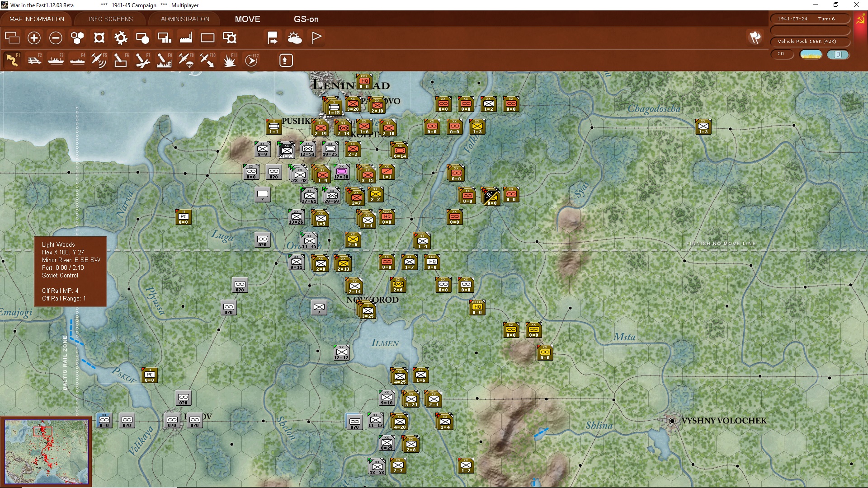868x488 pixels.
Task: Click the end turn flag-arrow icon
Action: [273, 38]
